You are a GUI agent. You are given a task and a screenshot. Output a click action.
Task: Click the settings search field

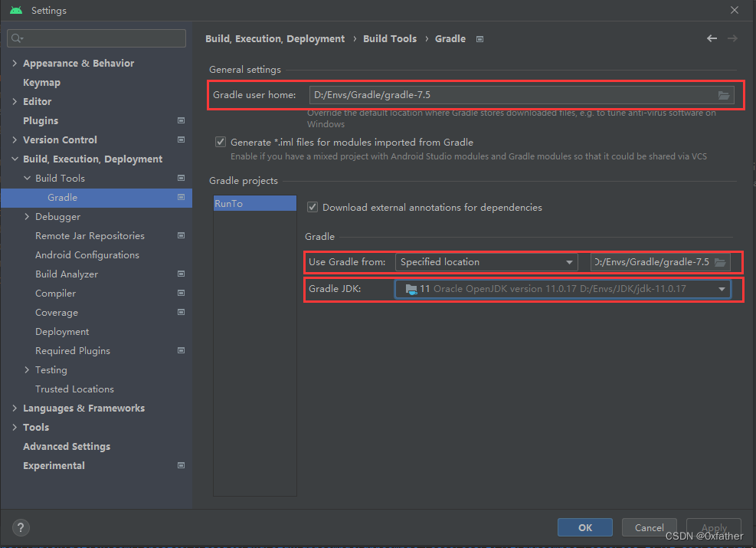(97, 38)
